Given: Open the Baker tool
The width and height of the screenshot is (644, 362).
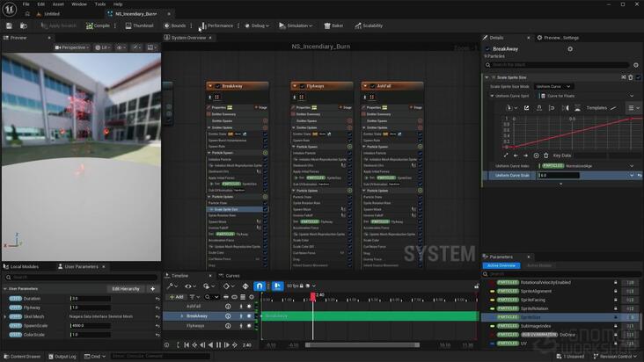Looking at the screenshot, I should (333, 25).
